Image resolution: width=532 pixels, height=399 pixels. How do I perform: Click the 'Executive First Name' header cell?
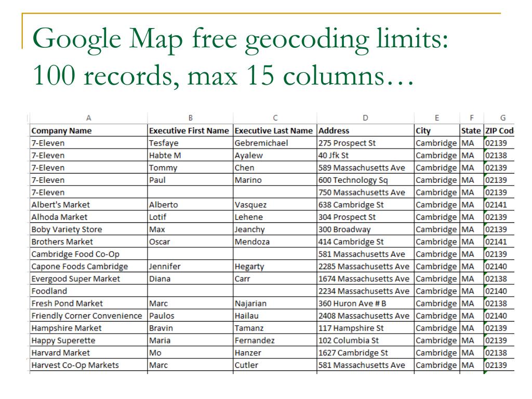click(x=190, y=130)
